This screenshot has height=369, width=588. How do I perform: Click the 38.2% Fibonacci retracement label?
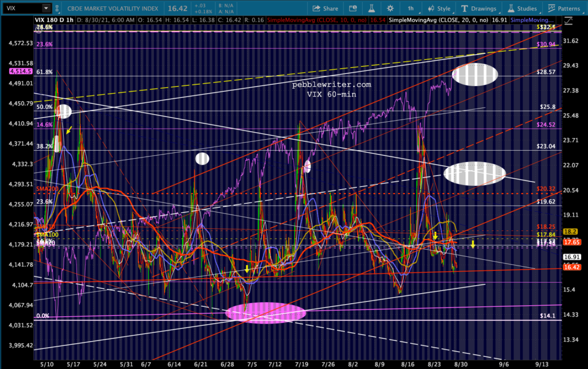click(45, 147)
